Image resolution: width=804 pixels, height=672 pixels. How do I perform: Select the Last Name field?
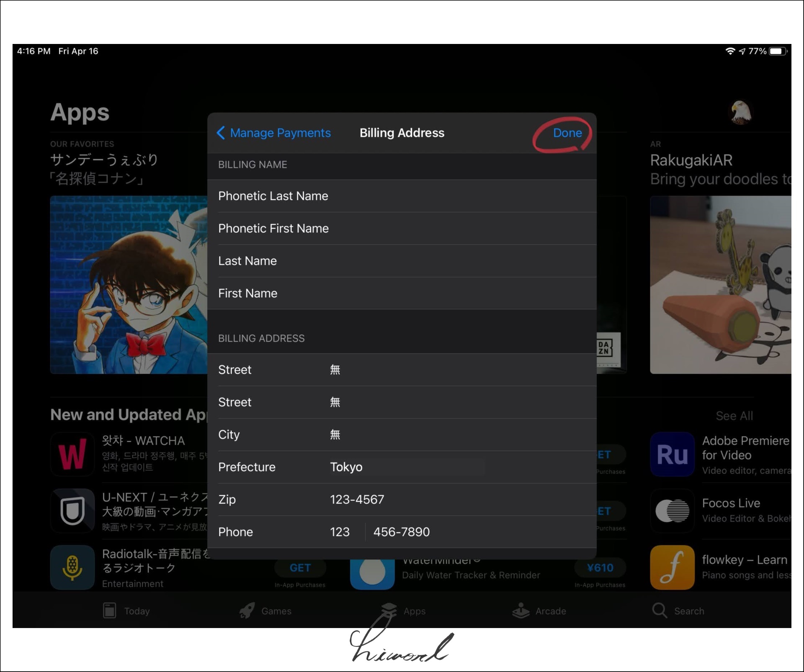pos(402,261)
